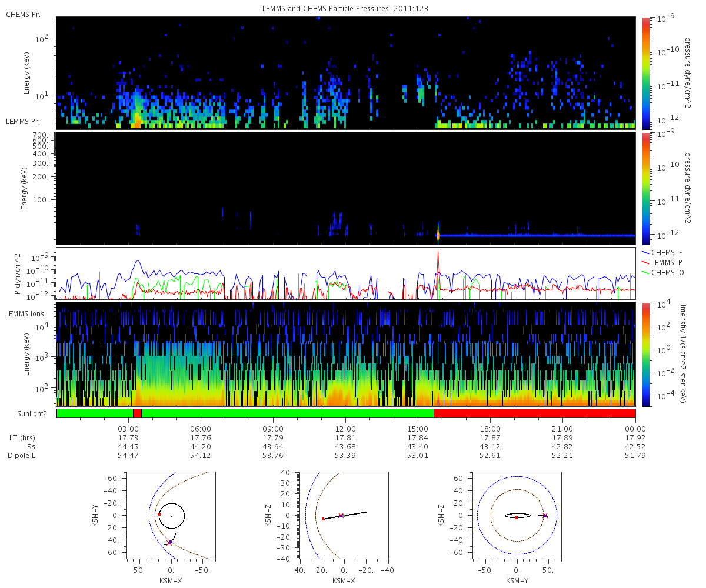Click the bright hot spot in CHEMS spectrogram
The height and width of the screenshot is (588, 706).
coord(136,121)
